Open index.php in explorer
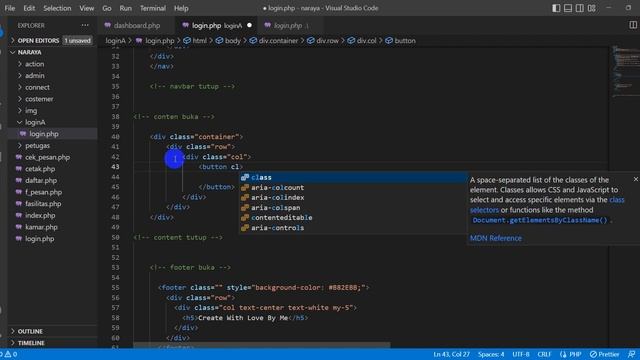Screen dimensions: 640x360 (40, 216)
